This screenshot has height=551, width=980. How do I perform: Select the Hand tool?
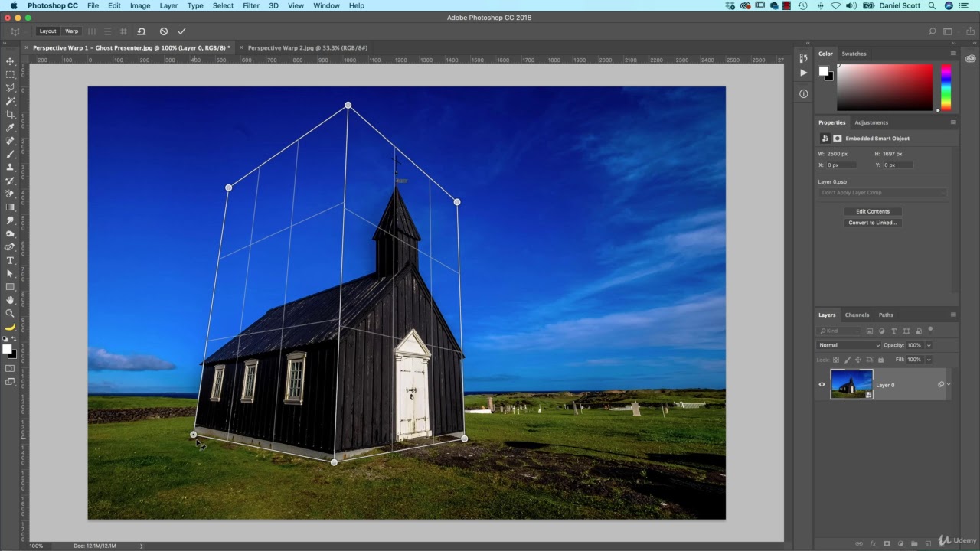(10, 300)
